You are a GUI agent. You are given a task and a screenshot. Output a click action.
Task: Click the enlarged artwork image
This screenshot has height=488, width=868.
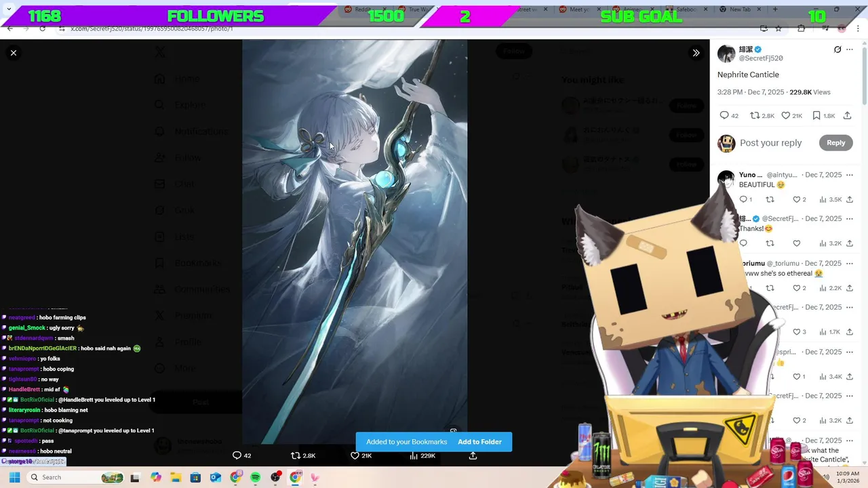[x=355, y=242]
